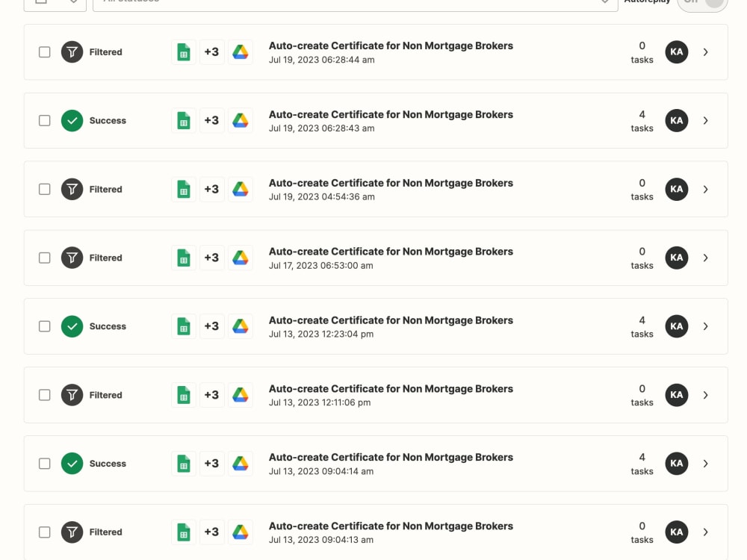Open the Auto-create Certificate run from Jul 17
Viewport: 747px width, 560px height.
(x=391, y=251)
